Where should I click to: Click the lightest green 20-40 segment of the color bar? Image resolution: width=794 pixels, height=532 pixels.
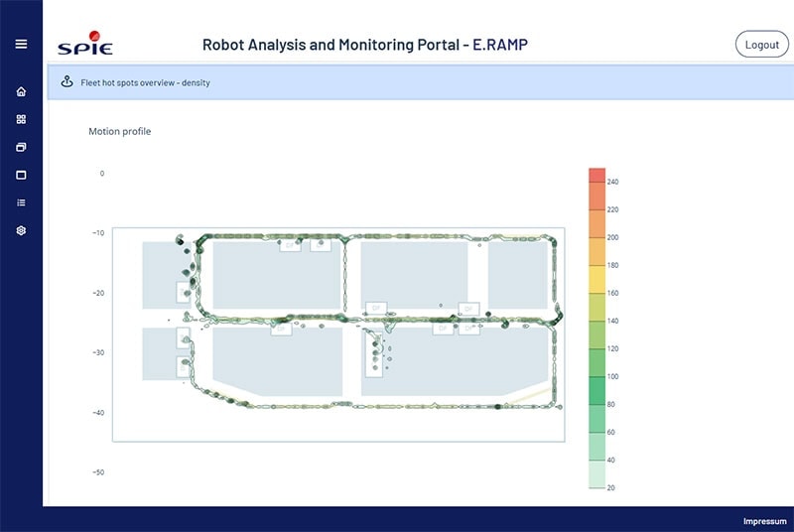pos(597,473)
